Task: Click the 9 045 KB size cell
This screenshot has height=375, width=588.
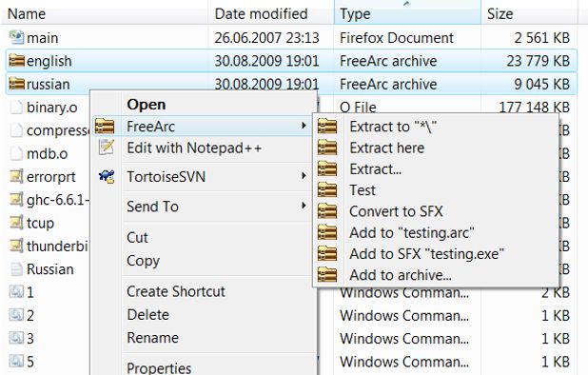Action: pyautogui.click(x=542, y=84)
